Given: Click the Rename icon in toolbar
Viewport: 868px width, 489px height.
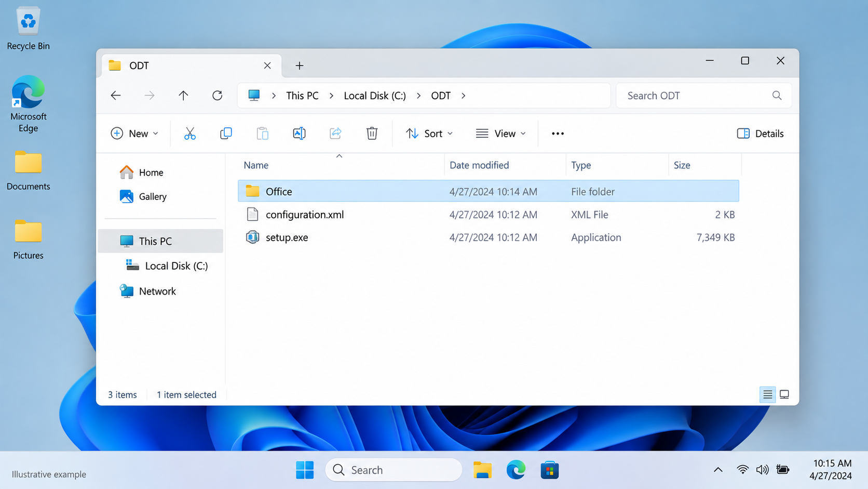Looking at the screenshot, I should (299, 134).
